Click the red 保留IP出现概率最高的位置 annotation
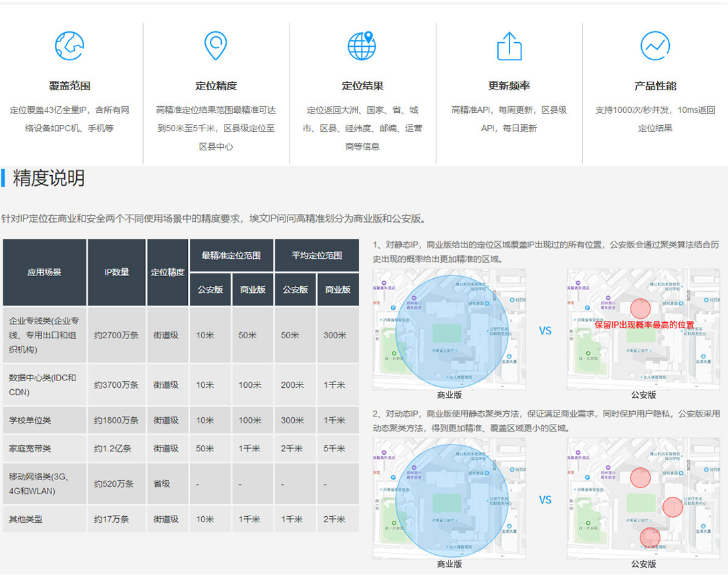 click(x=644, y=325)
